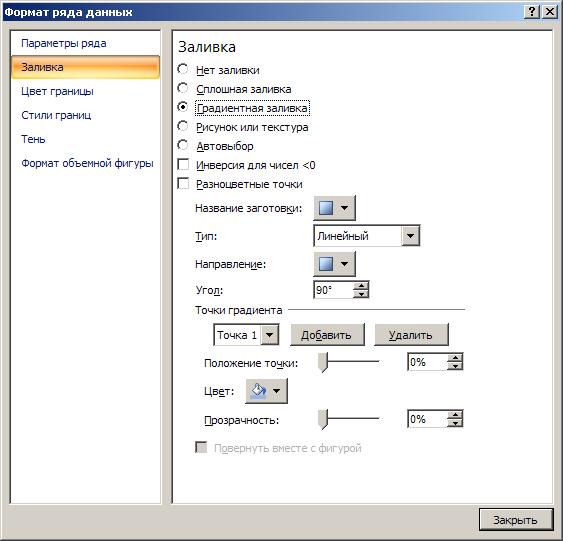The width and height of the screenshot is (563, 541).
Task: Decrease Положение точки with down arrow
Action: tap(455, 367)
